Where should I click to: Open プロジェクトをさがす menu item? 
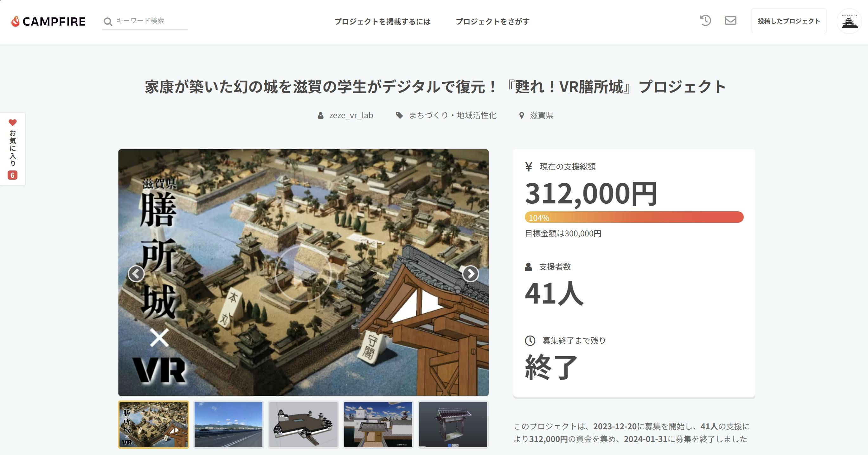point(492,22)
